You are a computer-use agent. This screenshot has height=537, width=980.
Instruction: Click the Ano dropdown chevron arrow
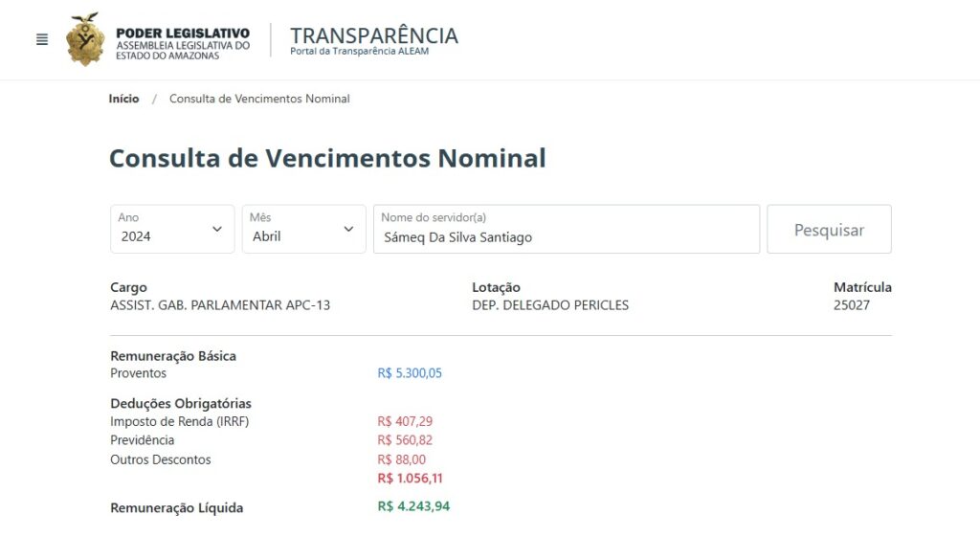[x=217, y=229]
